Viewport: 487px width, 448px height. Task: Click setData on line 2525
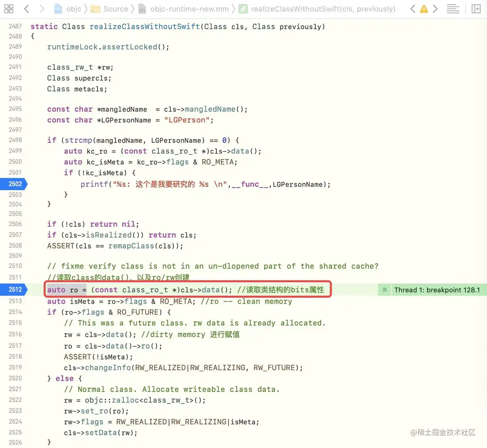101,433
